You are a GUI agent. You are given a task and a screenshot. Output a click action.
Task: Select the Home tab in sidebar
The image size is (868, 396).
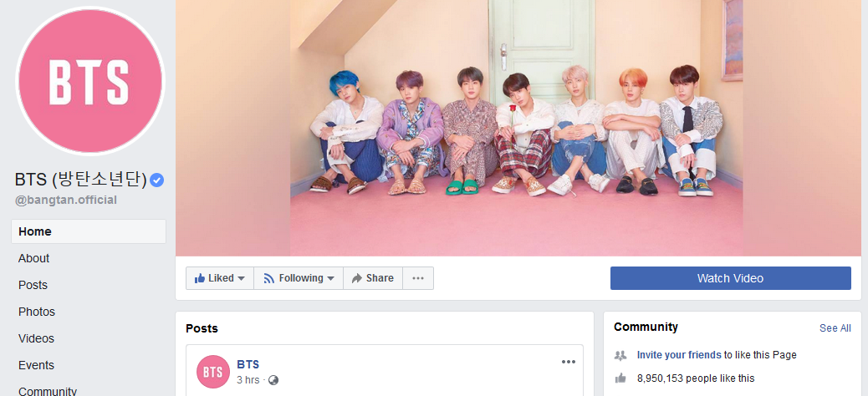89,231
